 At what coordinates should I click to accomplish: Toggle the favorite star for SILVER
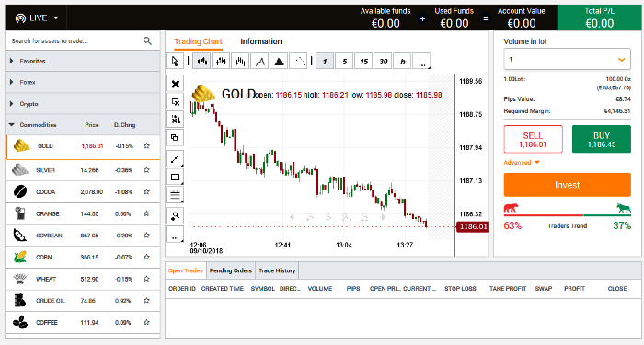tap(146, 169)
